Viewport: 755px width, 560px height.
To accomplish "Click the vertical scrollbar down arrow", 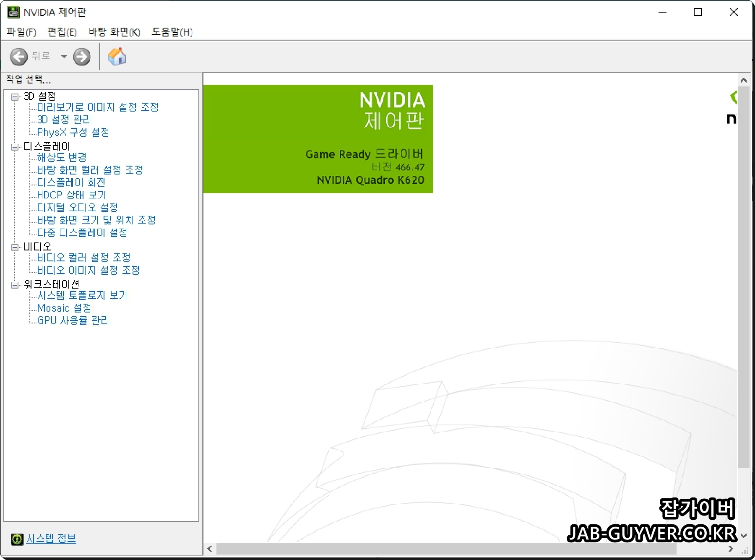I will (x=744, y=536).
